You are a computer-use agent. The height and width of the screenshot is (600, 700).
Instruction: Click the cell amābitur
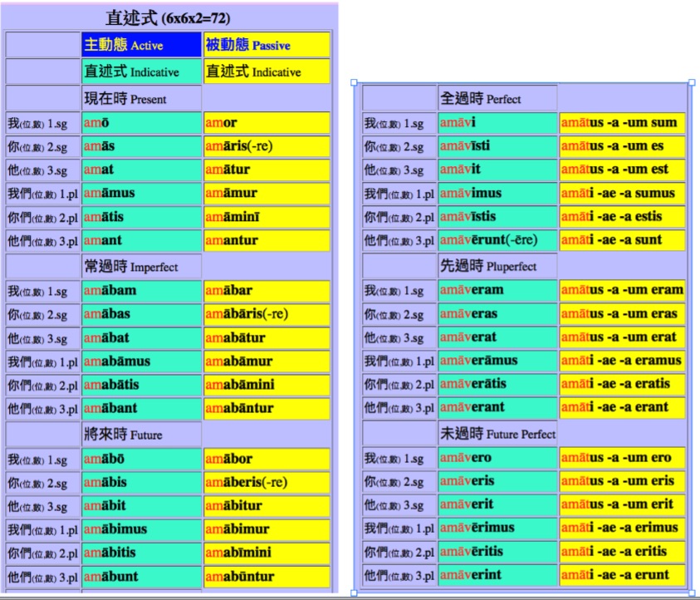[267, 506]
